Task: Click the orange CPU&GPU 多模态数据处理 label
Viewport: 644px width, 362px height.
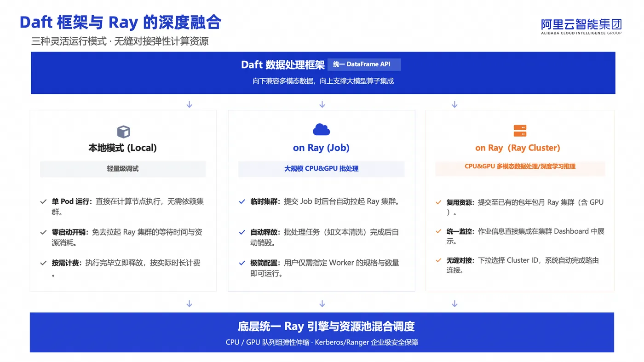Action: coord(520,167)
